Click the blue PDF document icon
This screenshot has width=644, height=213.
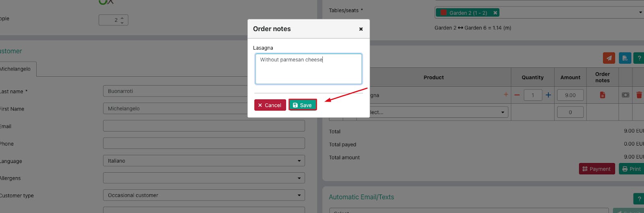click(x=625, y=58)
